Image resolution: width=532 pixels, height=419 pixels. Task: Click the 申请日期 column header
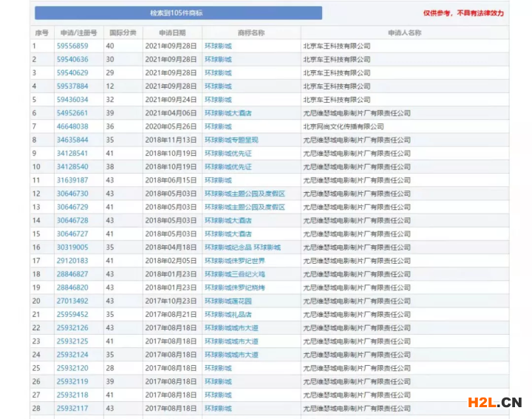click(x=172, y=33)
